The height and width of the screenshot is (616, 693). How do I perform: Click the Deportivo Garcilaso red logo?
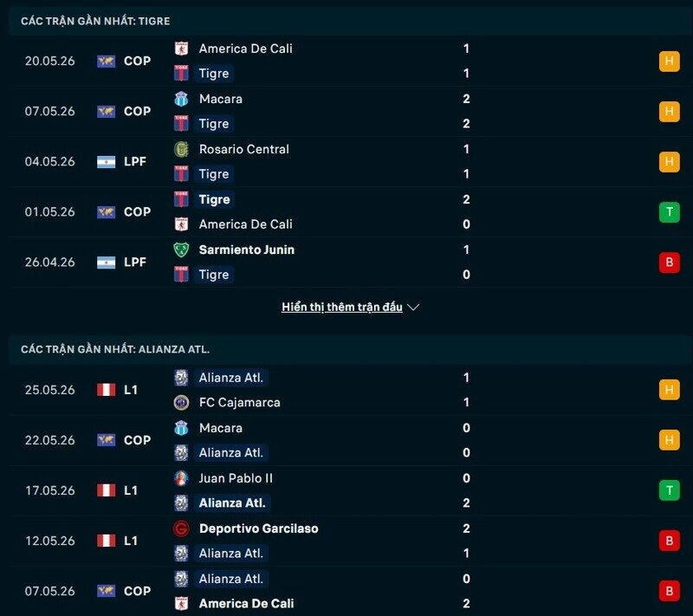coord(181,528)
